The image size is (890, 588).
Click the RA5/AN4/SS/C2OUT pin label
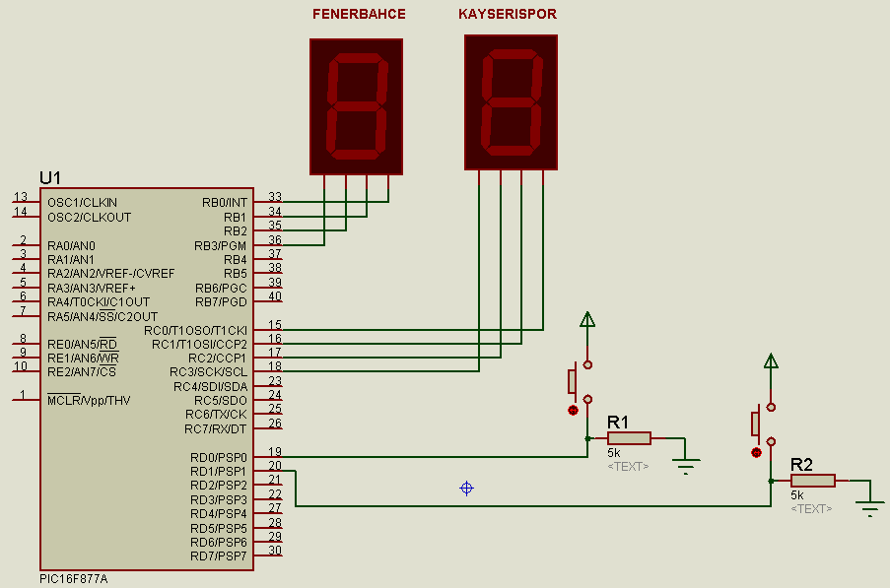[103, 316]
